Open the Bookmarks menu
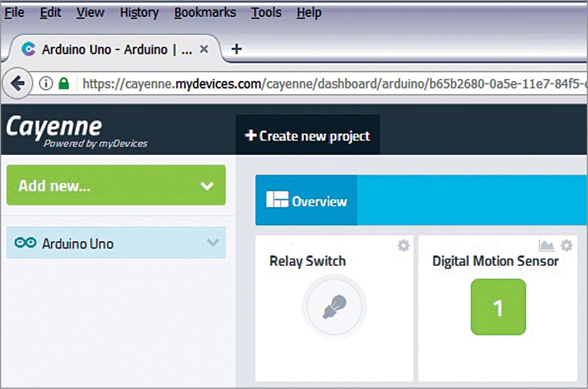The image size is (588, 389). [x=205, y=12]
